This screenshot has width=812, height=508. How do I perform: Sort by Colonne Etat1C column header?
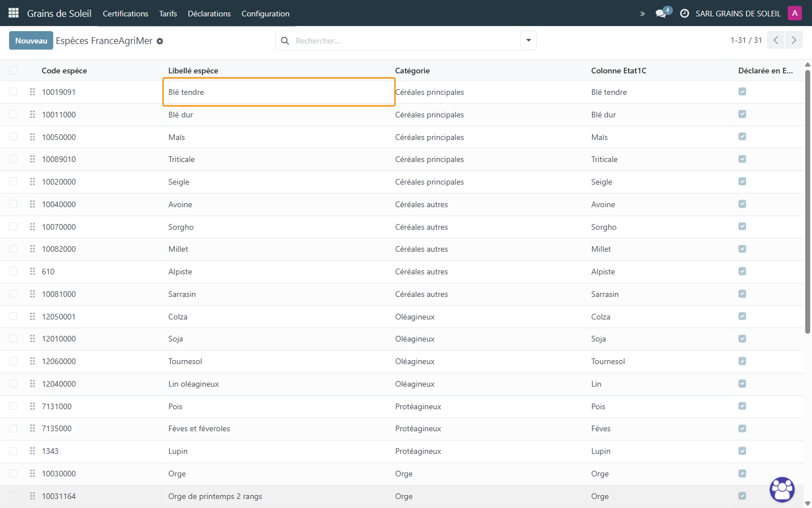coord(619,71)
